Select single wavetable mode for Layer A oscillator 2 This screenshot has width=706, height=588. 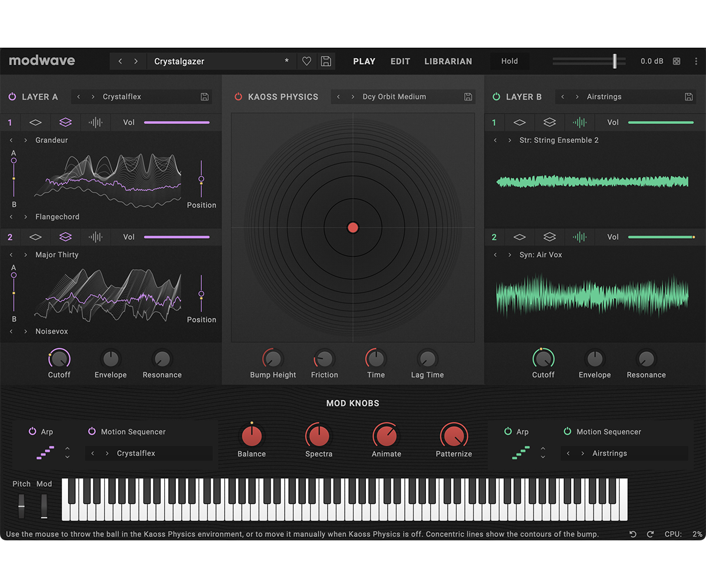point(36,237)
